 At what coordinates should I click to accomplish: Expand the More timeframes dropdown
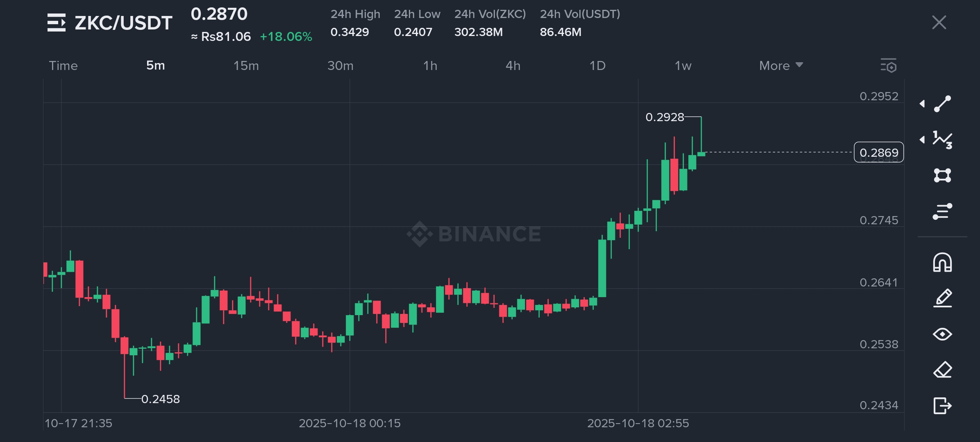(781, 65)
